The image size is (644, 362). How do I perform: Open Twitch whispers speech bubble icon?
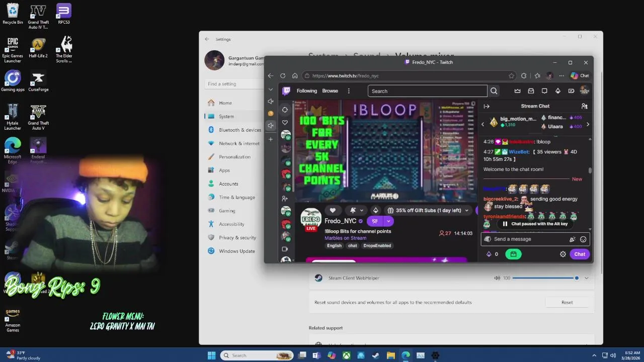tap(544, 91)
